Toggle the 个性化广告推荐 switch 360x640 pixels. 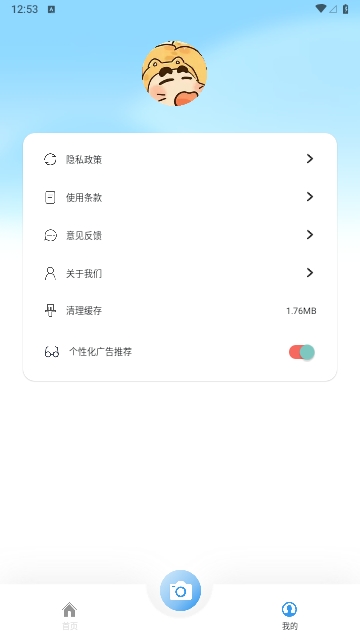302,352
